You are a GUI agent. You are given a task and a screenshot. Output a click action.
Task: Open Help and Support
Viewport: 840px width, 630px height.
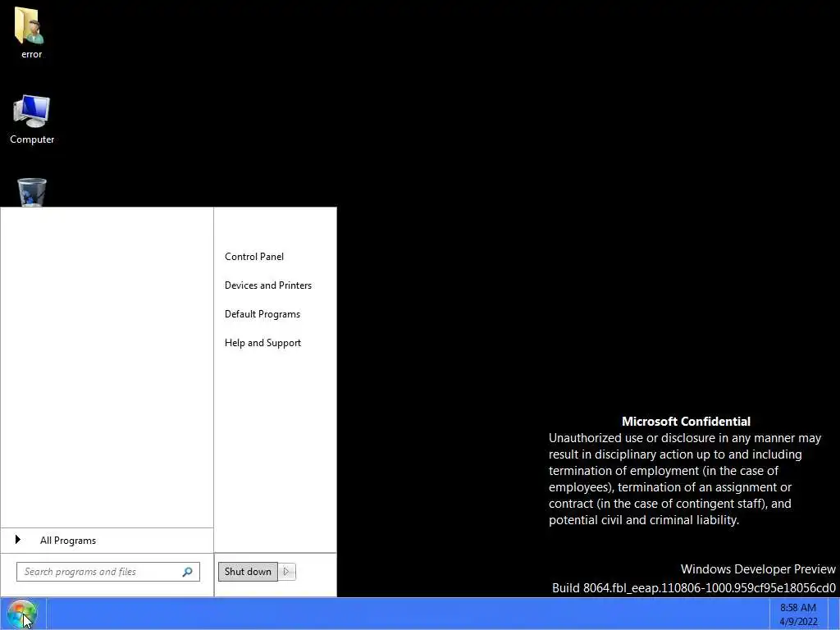pos(262,343)
